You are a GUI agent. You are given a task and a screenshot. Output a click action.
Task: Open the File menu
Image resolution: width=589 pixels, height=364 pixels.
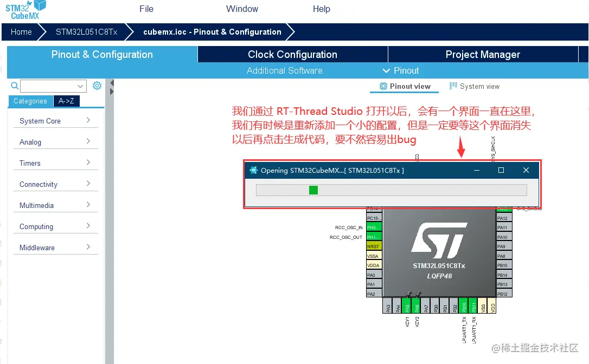146,9
